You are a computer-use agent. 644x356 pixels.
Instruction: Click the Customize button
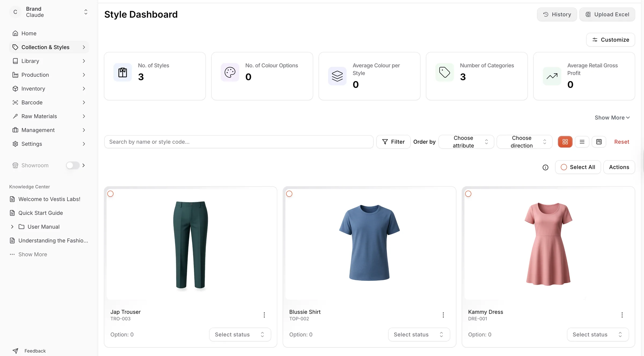[610, 40]
